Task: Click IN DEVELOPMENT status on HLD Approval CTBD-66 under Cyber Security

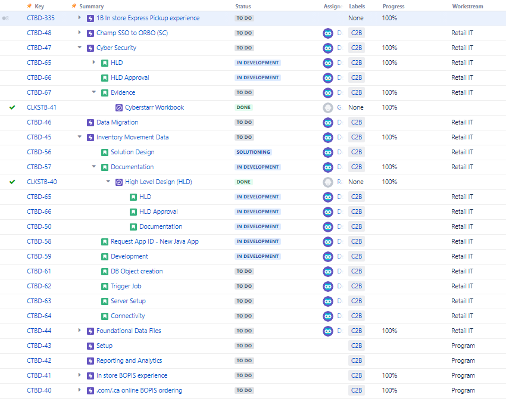Action: (x=258, y=78)
